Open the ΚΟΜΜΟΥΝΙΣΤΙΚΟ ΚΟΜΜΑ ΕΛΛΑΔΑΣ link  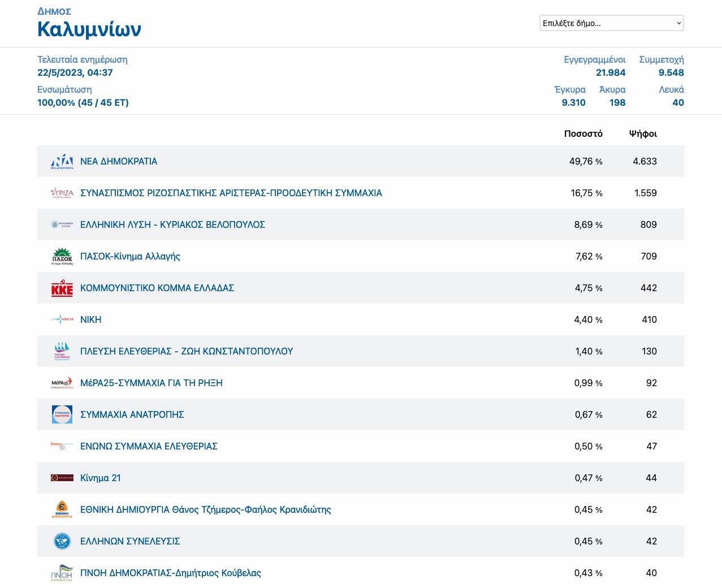pyautogui.click(x=157, y=288)
